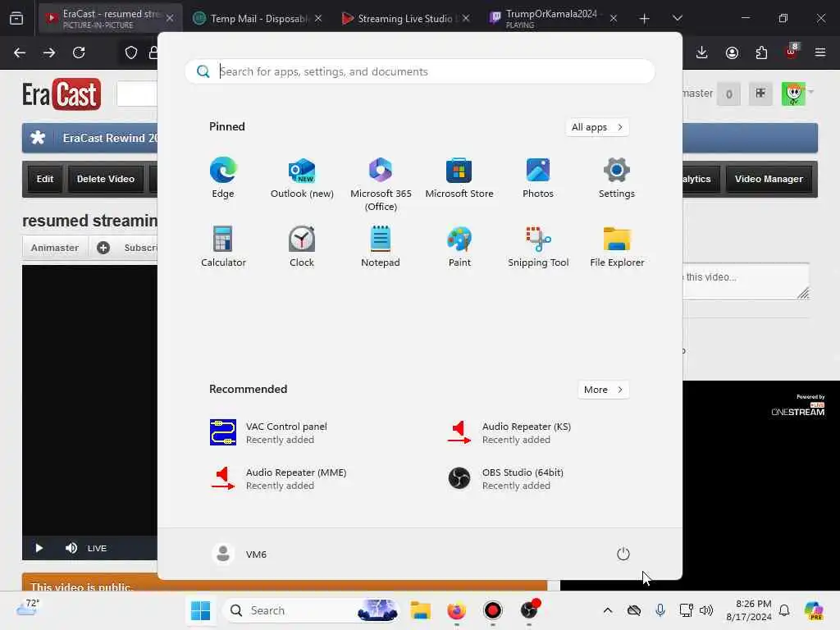The width and height of the screenshot is (840, 630).
Task: Open notification bell in taskbar
Action: (x=784, y=610)
